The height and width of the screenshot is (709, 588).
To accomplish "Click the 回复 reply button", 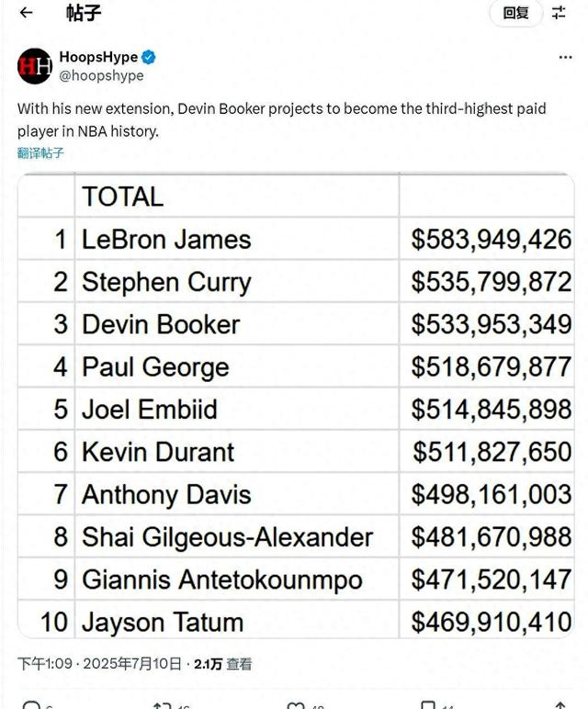I will pos(515,13).
